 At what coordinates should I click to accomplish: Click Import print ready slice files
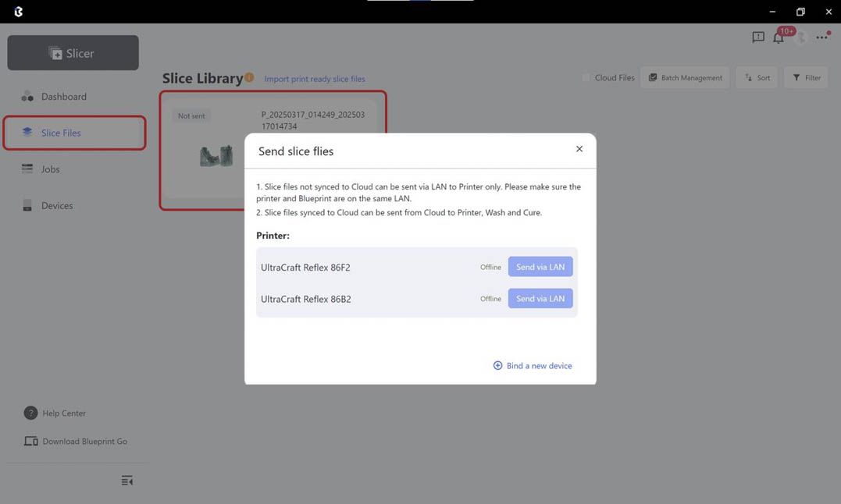pos(315,79)
